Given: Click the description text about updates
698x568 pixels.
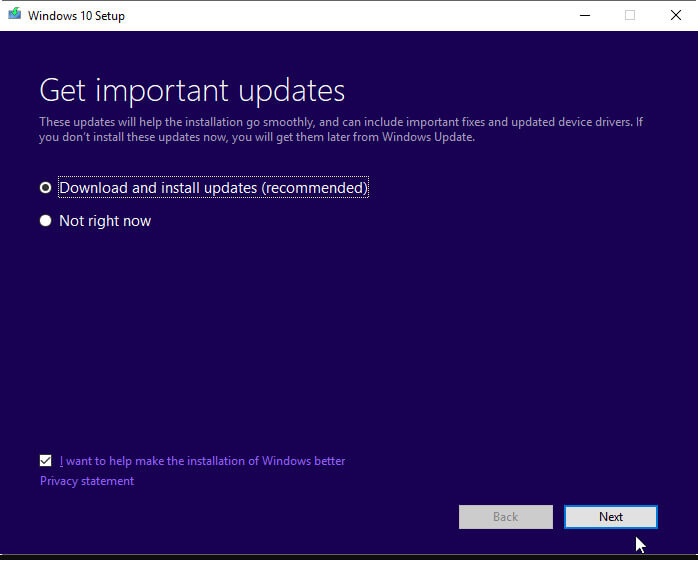Looking at the screenshot, I should coord(341,129).
